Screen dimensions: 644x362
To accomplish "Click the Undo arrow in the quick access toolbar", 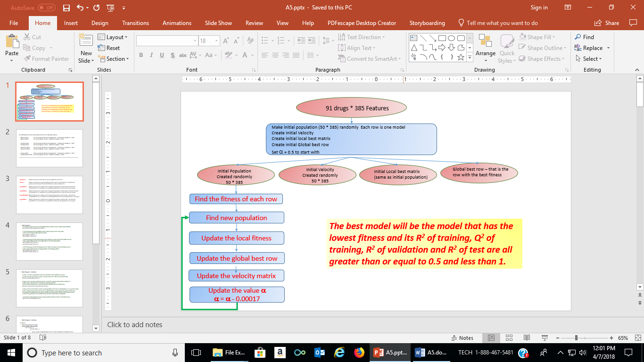I will [x=80, y=8].
